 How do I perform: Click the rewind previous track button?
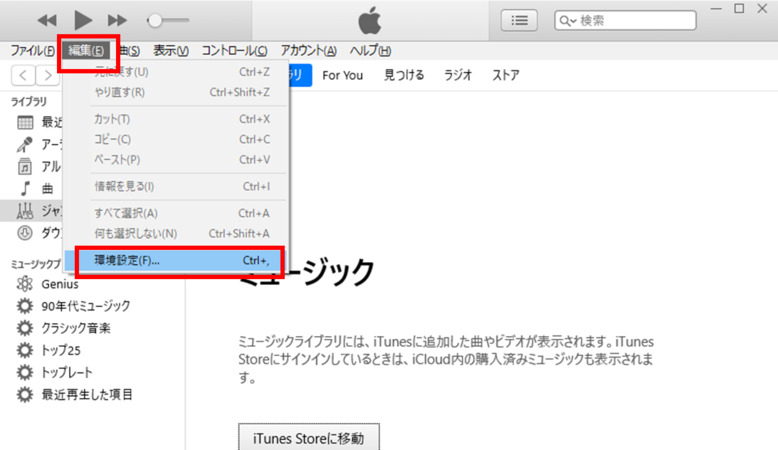click(47, 20)
